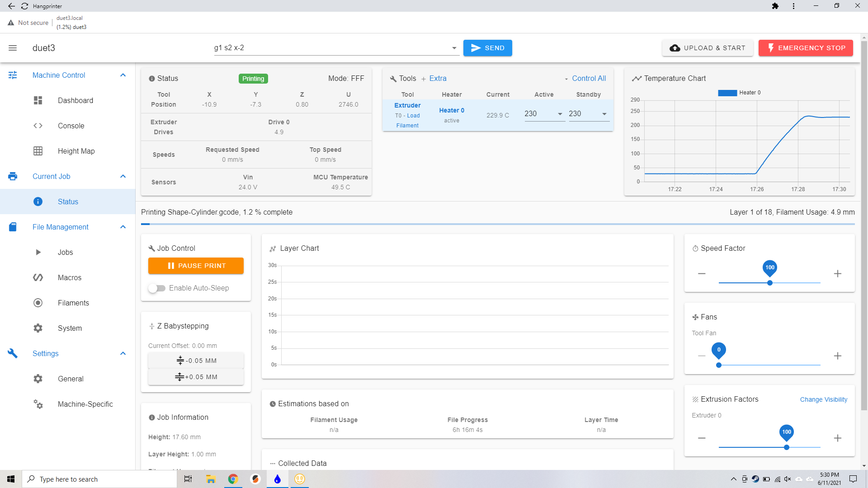Open Standby temperature 230 dropdown
The height and width of the screenshot is (488, 868).
[x=604, y=114]
